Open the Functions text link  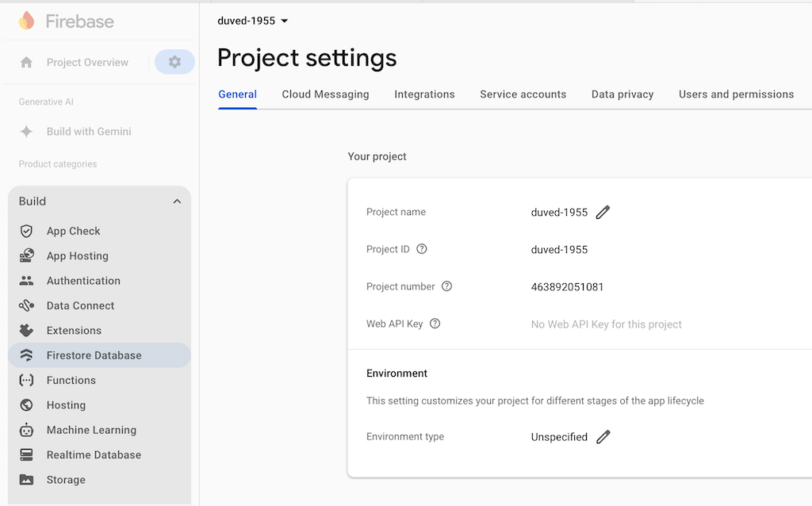click(x=71, y=380)
